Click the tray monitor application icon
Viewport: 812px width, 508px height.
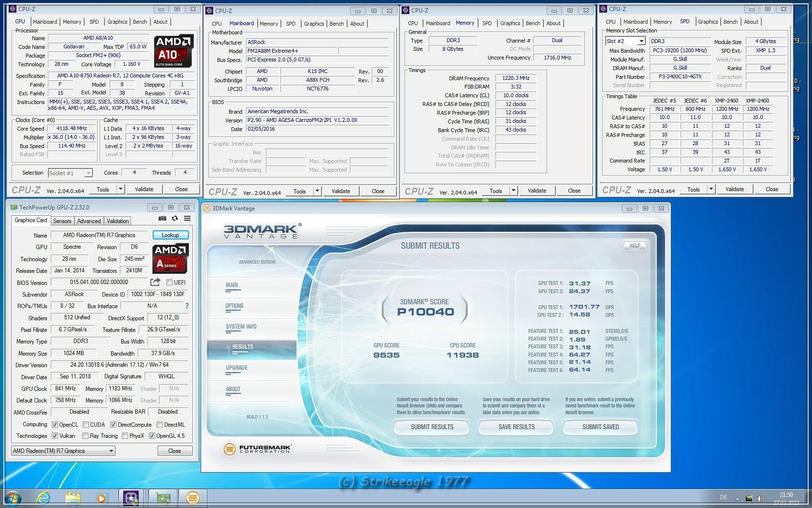click(749, 498)
